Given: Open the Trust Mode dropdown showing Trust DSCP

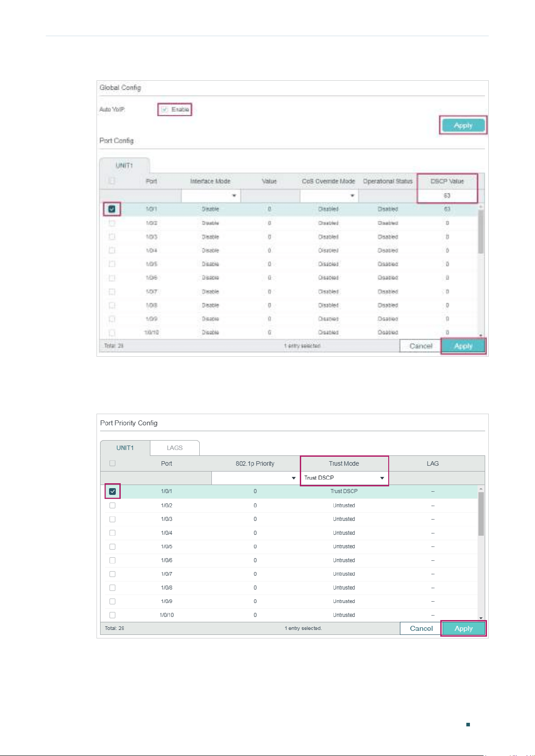Looking at the screenshot, I should point(344,478).
